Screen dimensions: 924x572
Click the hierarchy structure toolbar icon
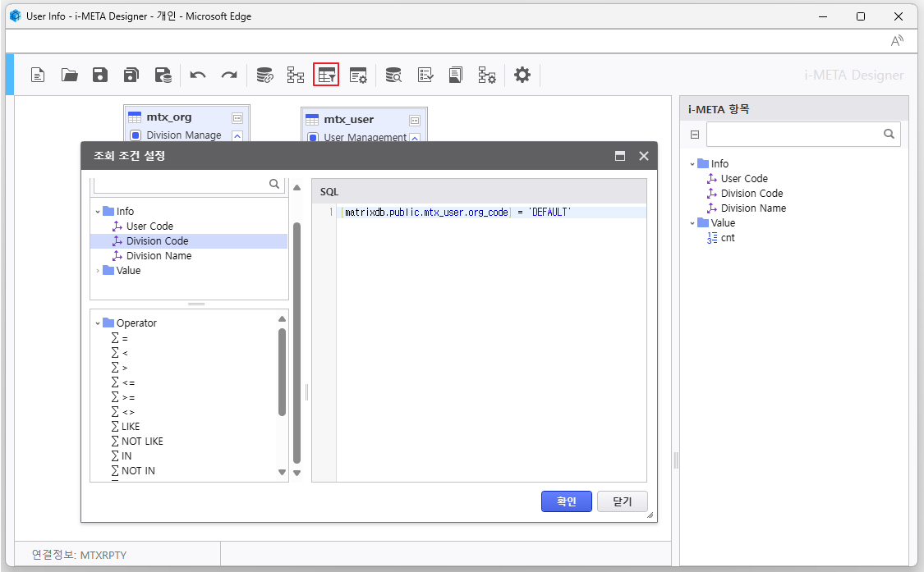(x=295, y=75)
